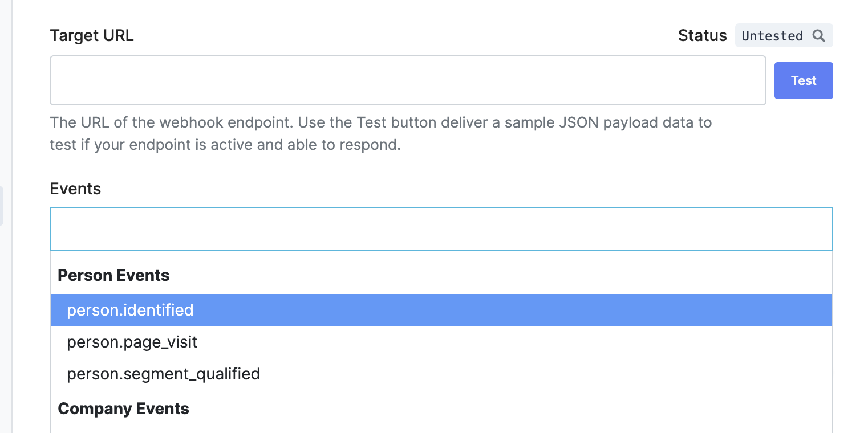The image size is (868, 433).
Task: Open the Untested status badge
Action: pos(784,35)
